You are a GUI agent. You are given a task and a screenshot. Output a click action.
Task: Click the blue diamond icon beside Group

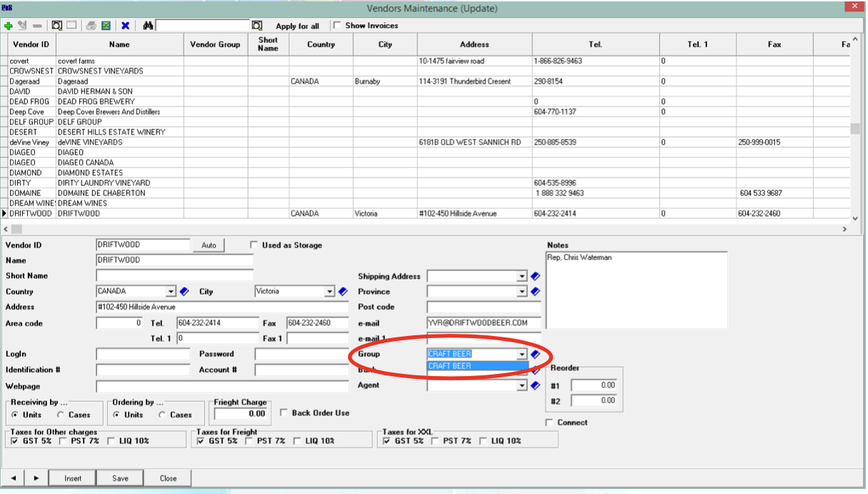click(x=536, y=354)
